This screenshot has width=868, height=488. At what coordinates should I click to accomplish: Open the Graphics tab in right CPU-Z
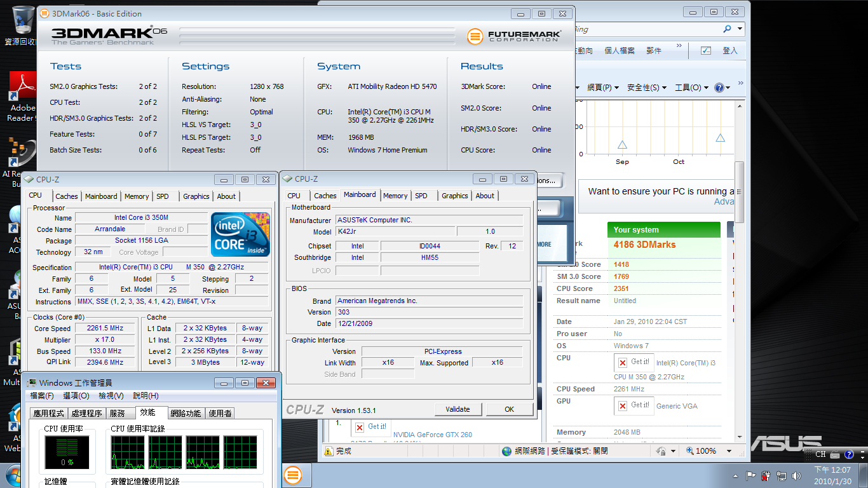(x=455, y=196)
